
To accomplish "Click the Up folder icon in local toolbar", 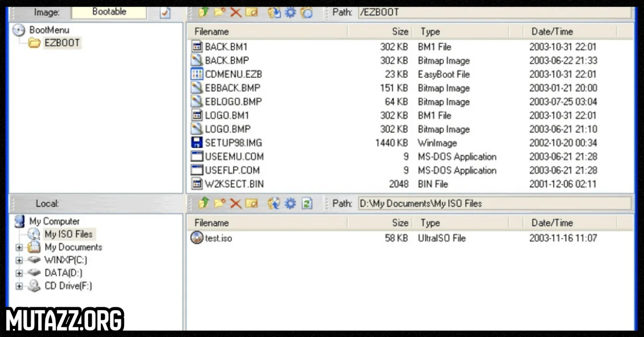I will click(203, 203).
